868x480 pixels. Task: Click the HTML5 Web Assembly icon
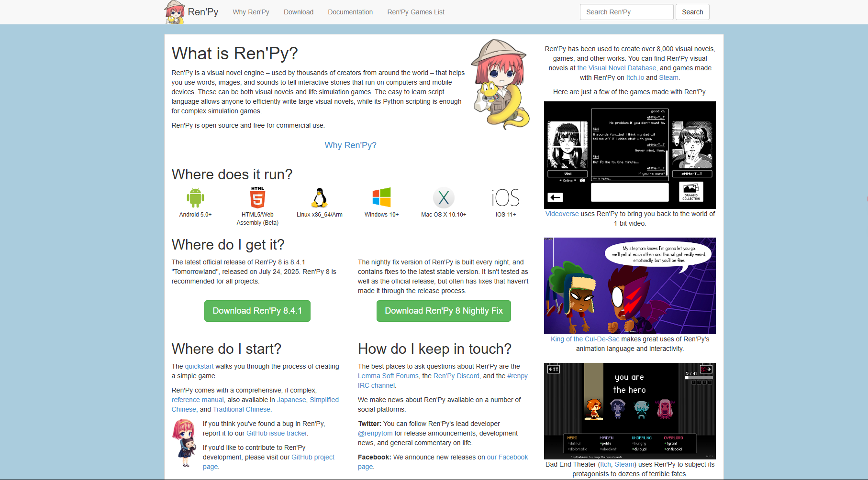[x=257, y=197]
